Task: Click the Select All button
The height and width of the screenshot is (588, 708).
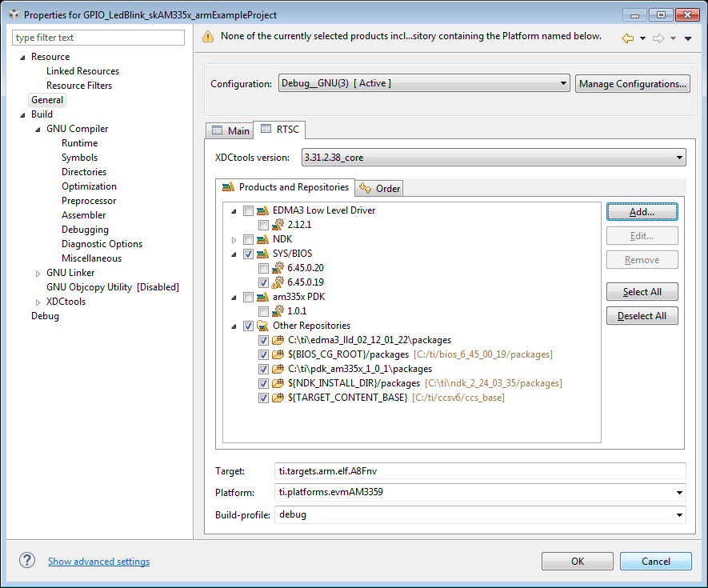Action: pyautogui.click(x=642, y=292)
